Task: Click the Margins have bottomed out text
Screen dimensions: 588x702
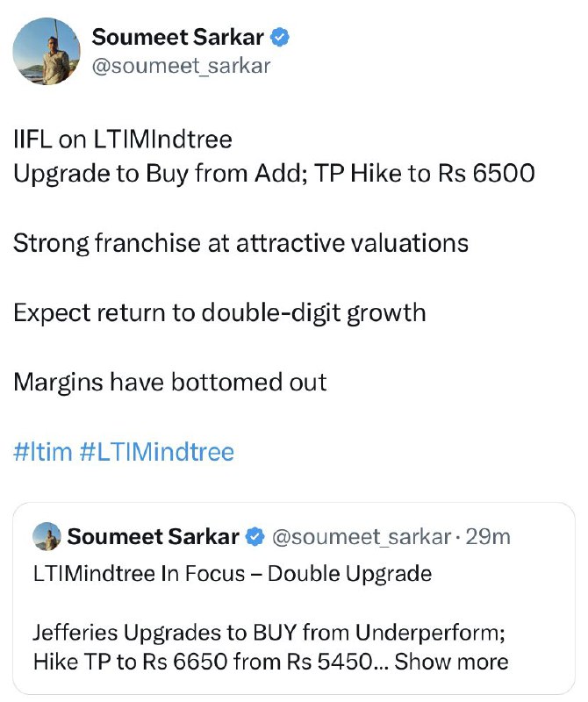Action: [170, 383]
